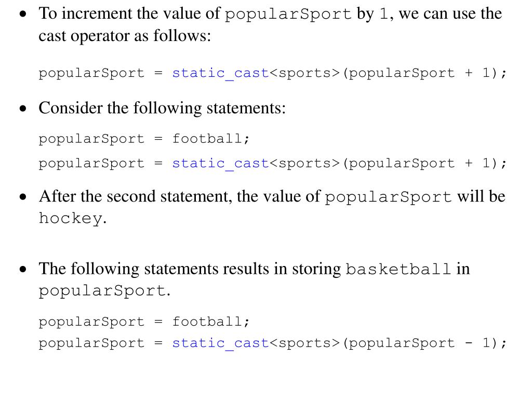The height and width of the screenshot is (399, 532).
Task: Click popularSport in the first bullet sentence
Action: tap(288, 14)
